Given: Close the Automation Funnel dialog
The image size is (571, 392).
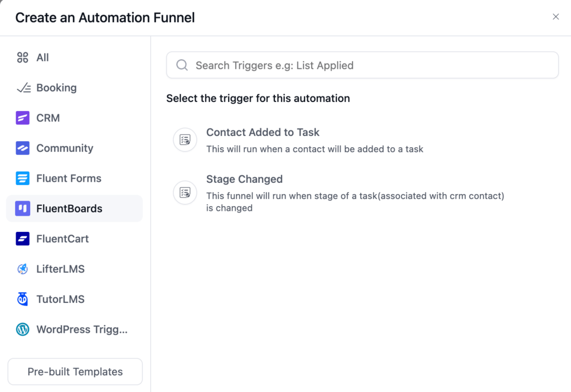Looking at the screenshot, I should tap(556, 17).
